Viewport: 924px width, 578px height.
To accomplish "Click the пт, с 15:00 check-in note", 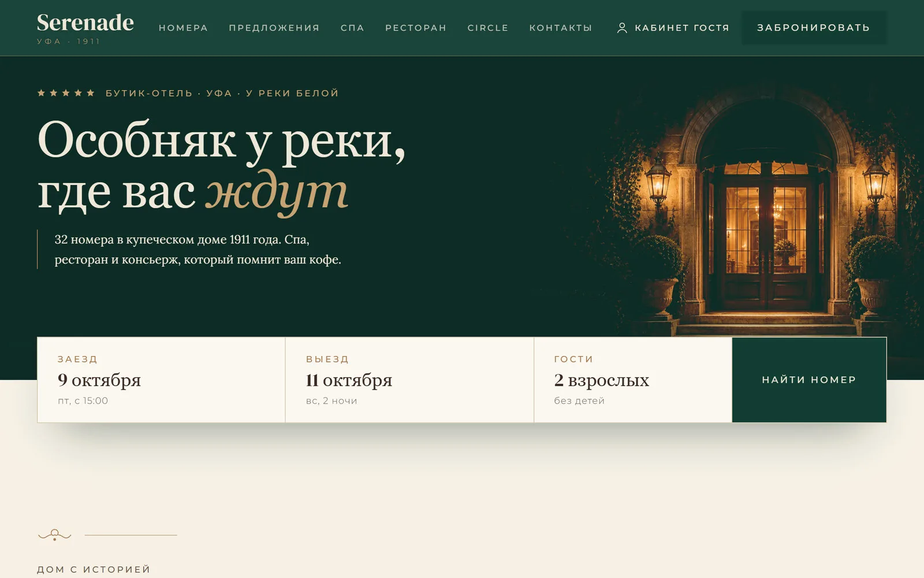I will pos(83,401).
